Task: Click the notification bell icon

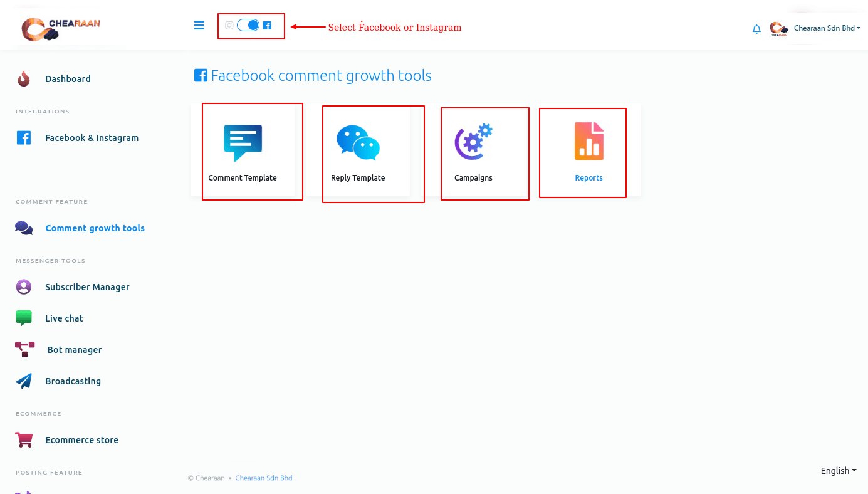Action: tap(756, 29)
